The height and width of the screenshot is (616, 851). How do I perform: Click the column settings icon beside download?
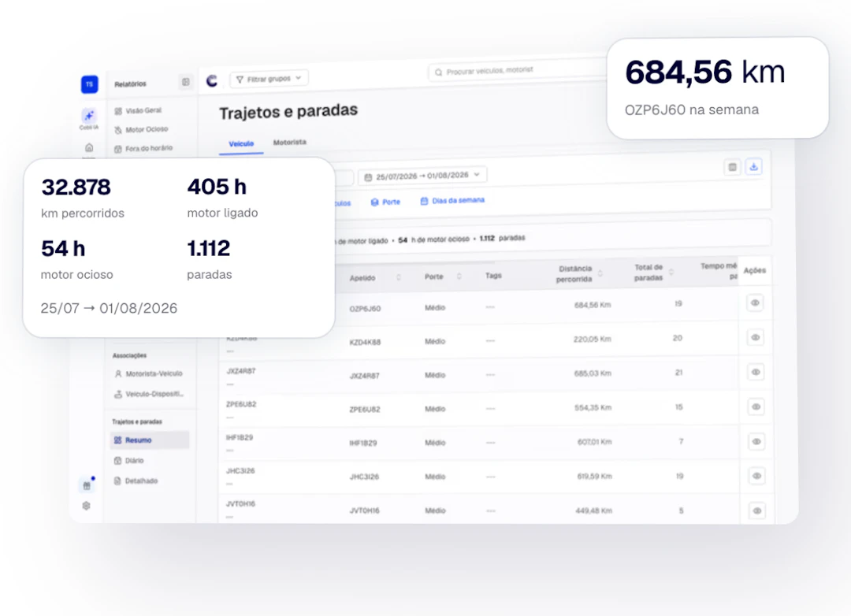pyautogui.click(x=732, y=167)
